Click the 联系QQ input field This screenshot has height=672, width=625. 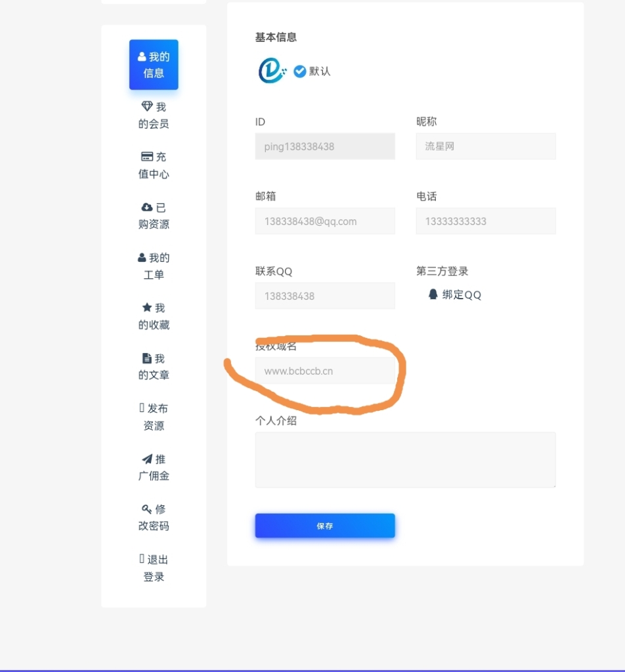[325, 296]
